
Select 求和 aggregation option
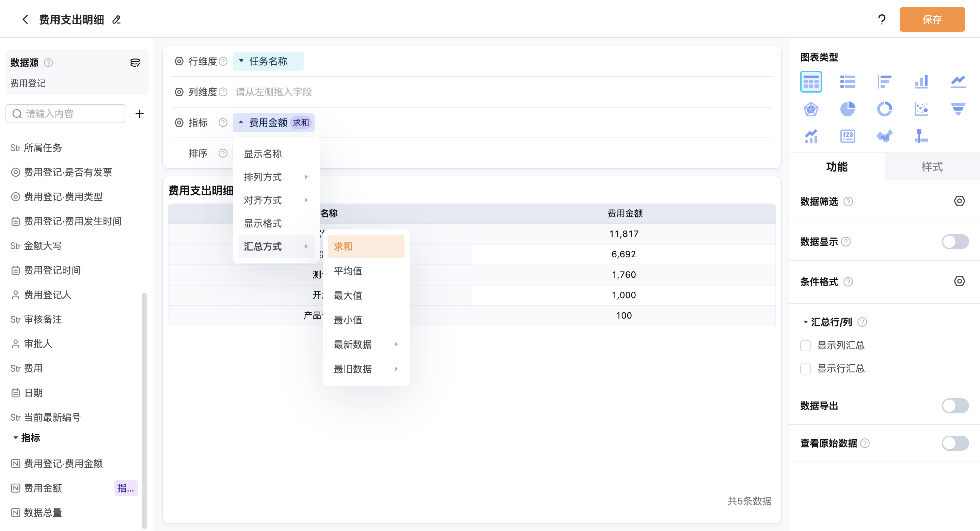pyautogui.click(x=366, y=246)
